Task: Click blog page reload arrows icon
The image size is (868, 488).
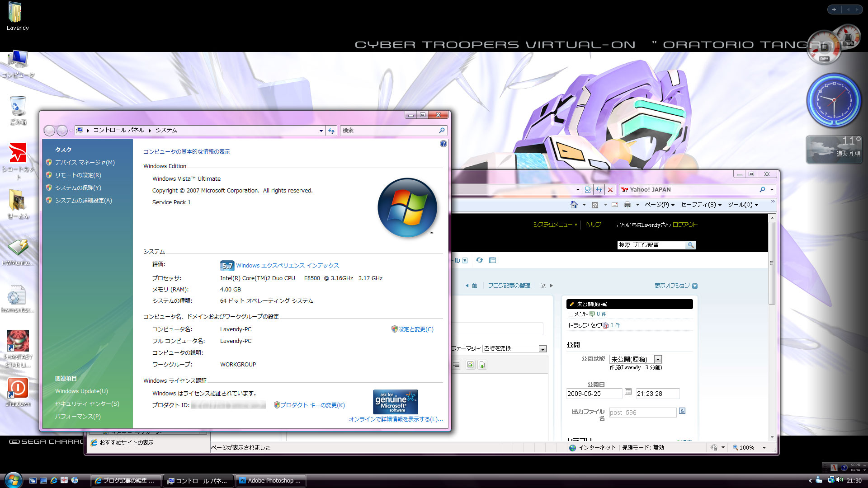Action: 479,260
